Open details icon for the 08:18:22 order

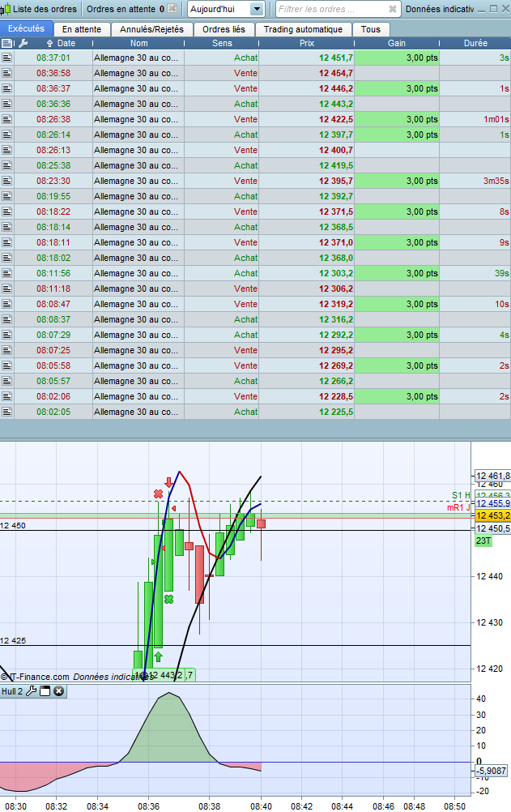tap(6, 212)
